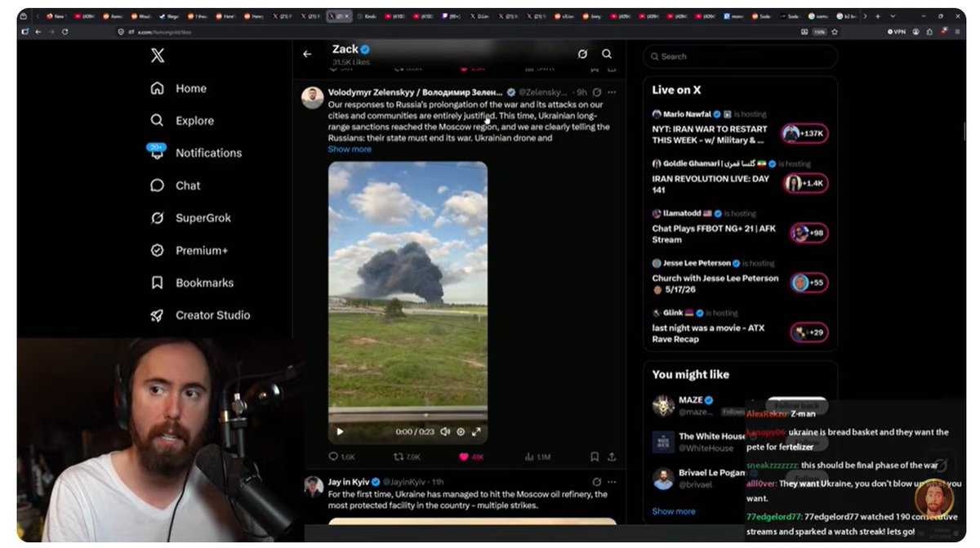Play the smoke plume video
The image size is (980, 548).
341,431
